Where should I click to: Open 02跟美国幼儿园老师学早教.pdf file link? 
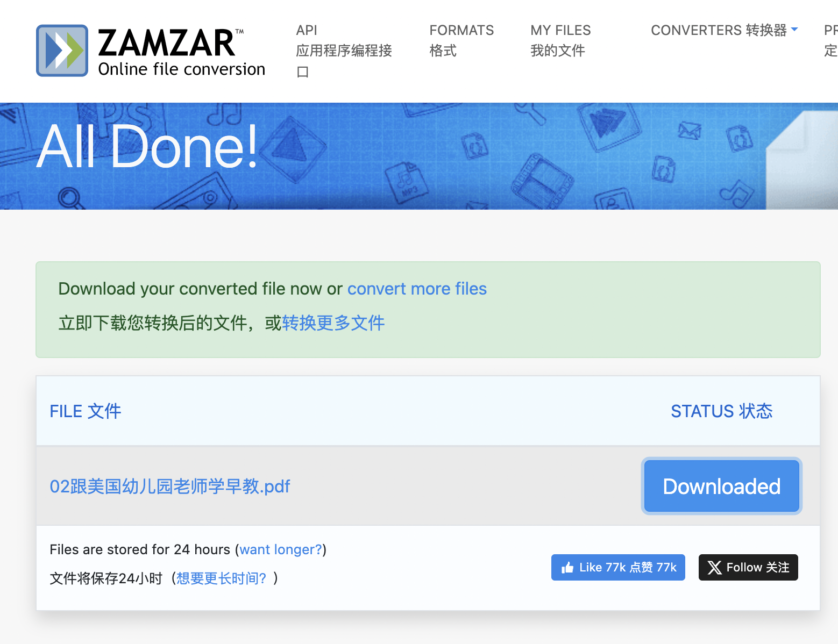click(169, 486)
